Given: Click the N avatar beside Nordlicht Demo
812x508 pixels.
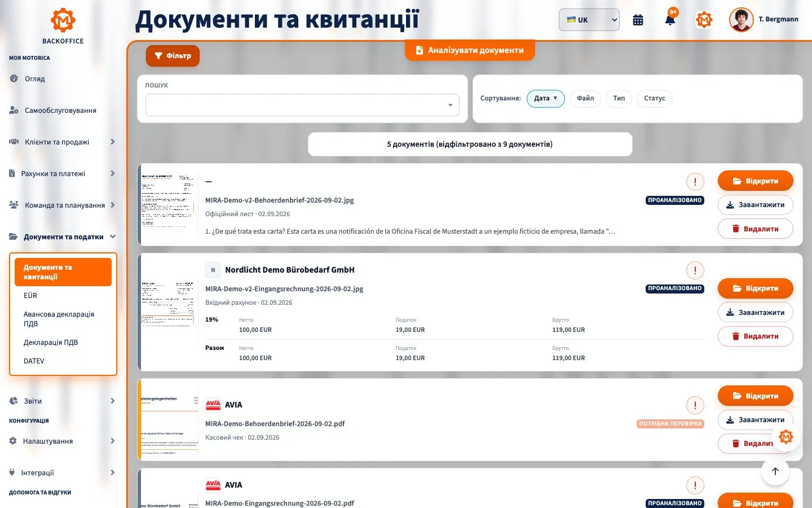Looking at the screenshot, I should [213, 270].
